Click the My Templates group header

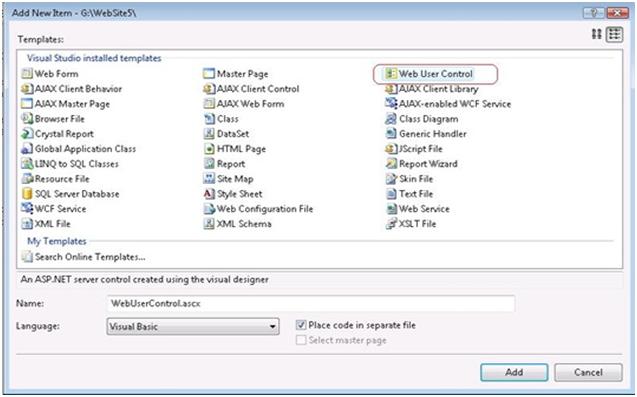click(x=56, y=241)
